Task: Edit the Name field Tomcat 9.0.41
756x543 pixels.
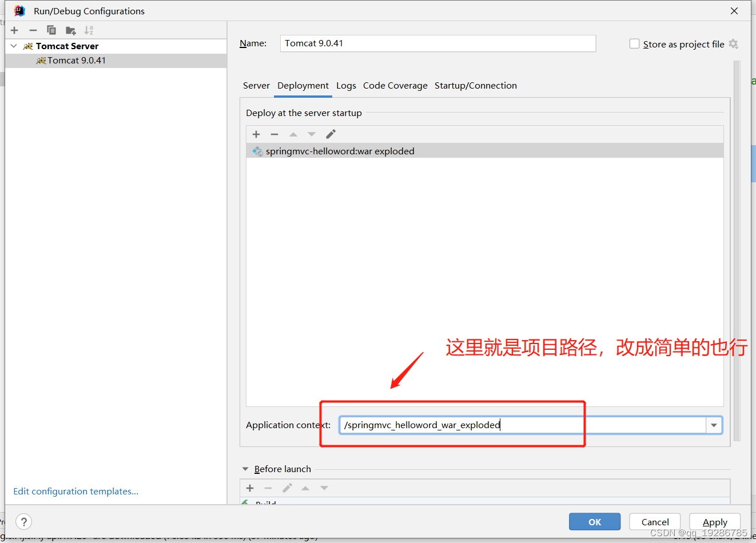Action: pyautogui.click(x=438, y=43)
